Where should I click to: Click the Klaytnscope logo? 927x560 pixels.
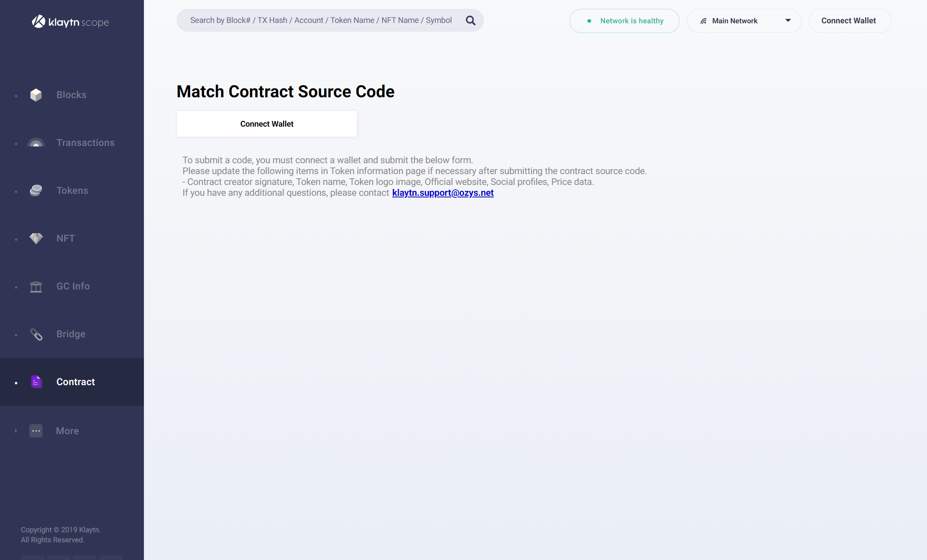tap(70, 22)
